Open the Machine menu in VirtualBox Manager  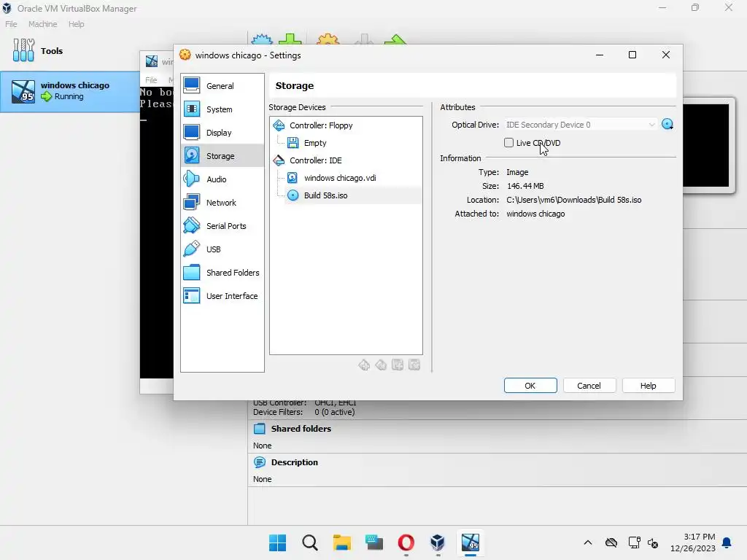[x=43, y=24]
